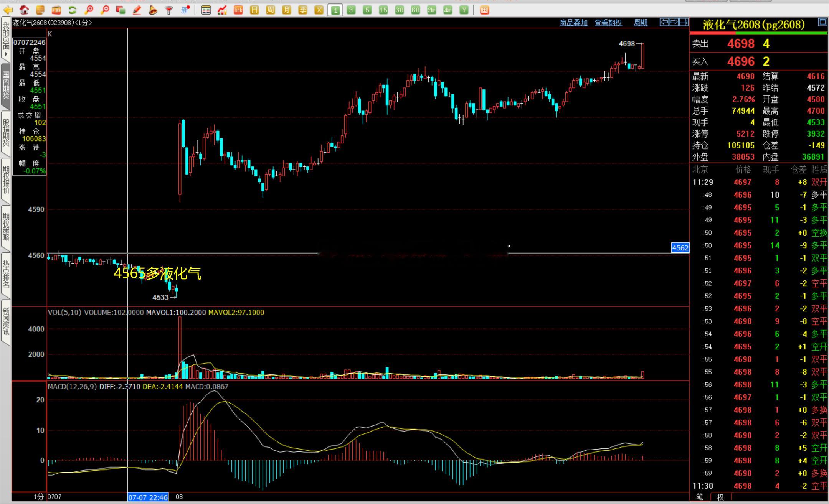Click the yellow back arrow icon
829x504 pixels.
tap(8, 10)
